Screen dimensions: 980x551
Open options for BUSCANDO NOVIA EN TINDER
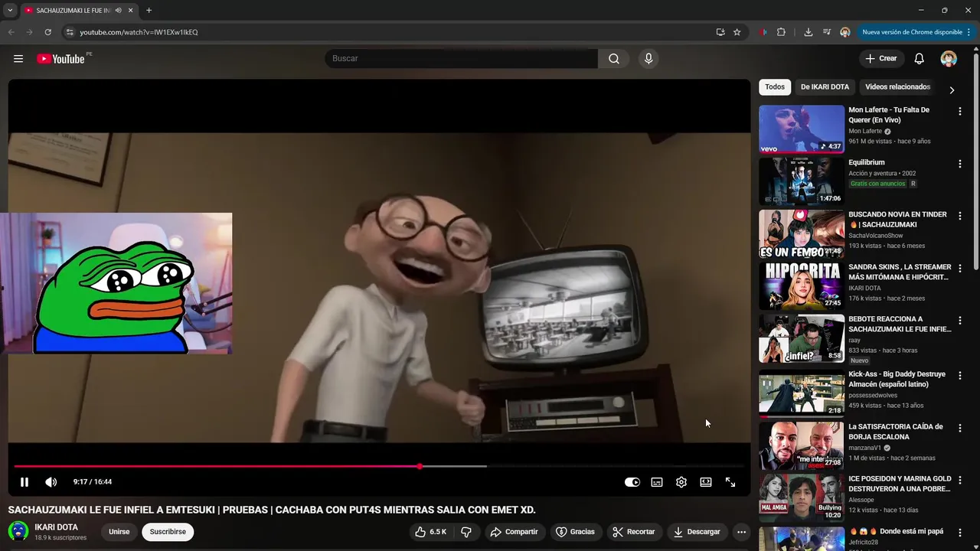959,217
